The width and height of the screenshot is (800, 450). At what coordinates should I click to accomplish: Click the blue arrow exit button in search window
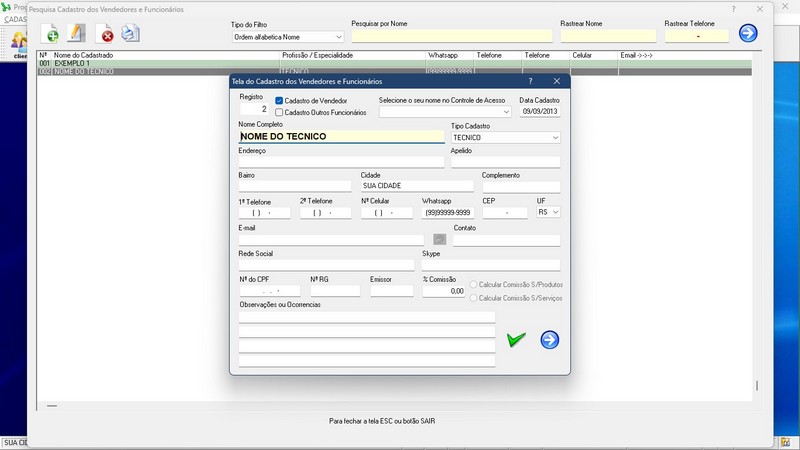(748, 33)
